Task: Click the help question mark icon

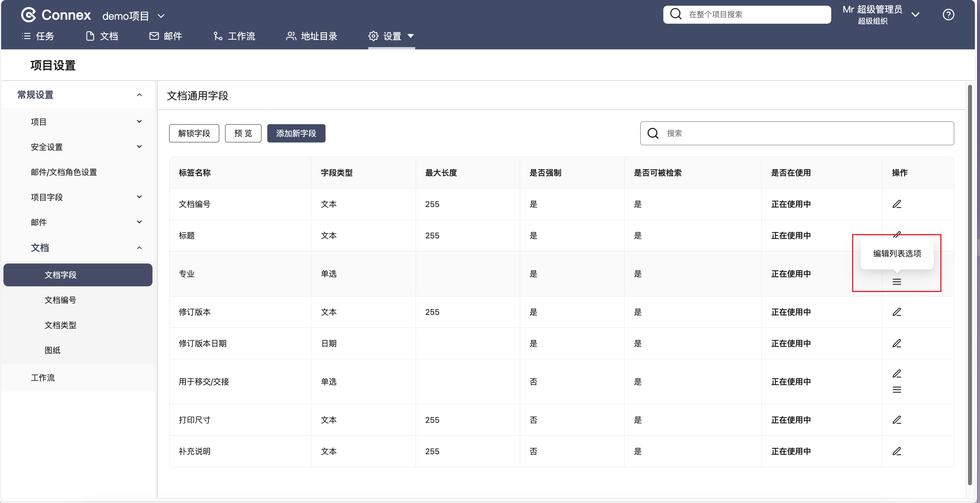Action: [x=948, y=15]
